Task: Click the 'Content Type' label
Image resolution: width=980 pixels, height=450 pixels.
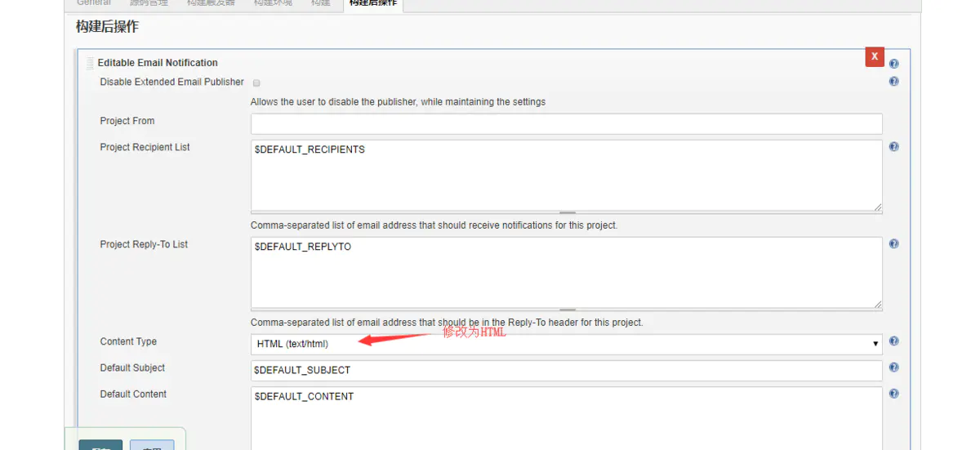Action: pyautogui.click(x=128, y=341)
